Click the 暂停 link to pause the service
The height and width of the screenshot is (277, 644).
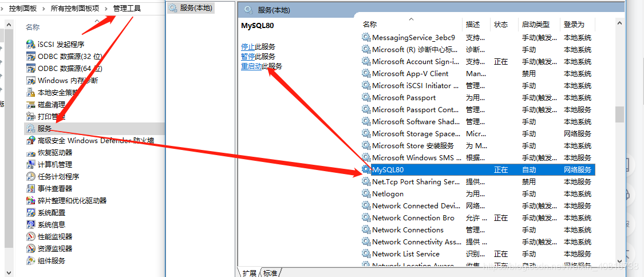point(248,57)
